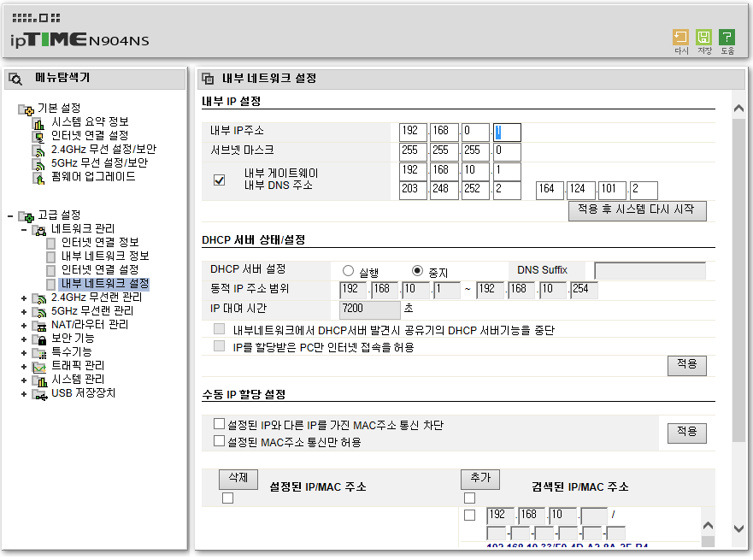The image size is (753, 560).
Task: Check 설정된 IP와 다른 IP MAC주소 통신 차단
Action: tap(219, 423)
